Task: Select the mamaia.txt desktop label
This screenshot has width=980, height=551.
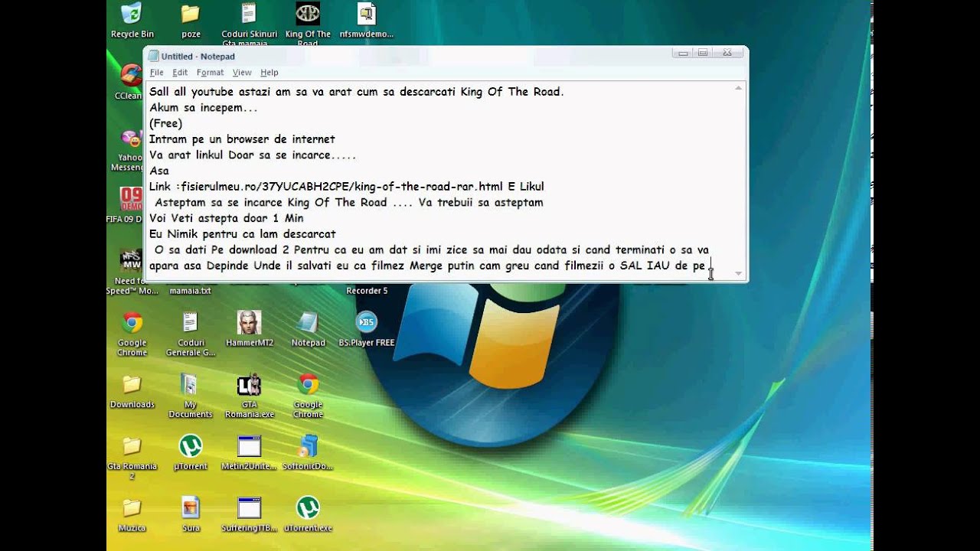Action: (x=190, y=291)
